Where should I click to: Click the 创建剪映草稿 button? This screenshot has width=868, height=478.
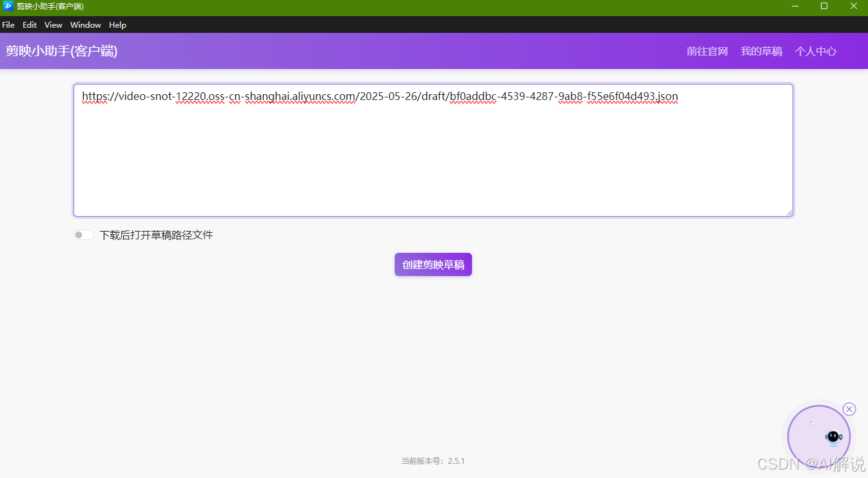433,264
